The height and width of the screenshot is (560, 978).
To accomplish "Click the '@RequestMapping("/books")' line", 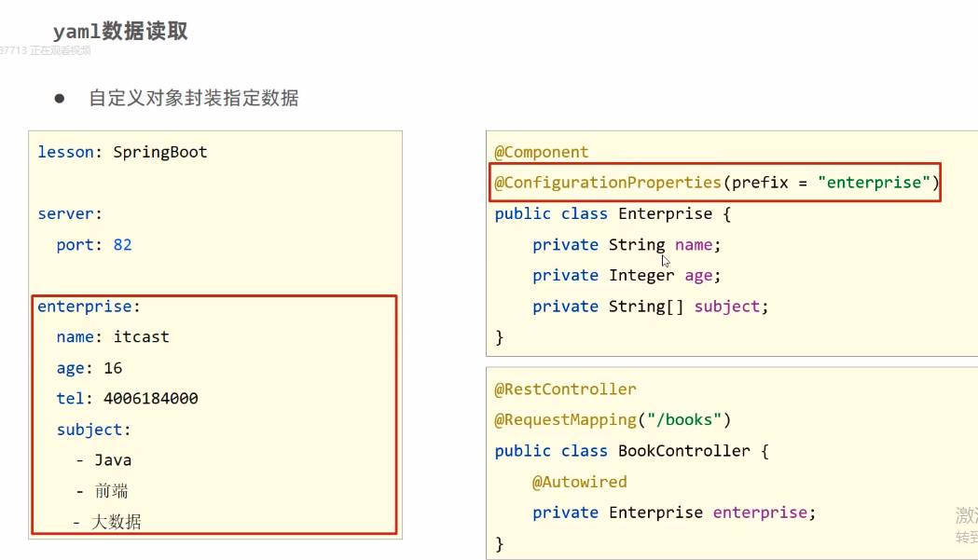I will click(x=613, y=419).
